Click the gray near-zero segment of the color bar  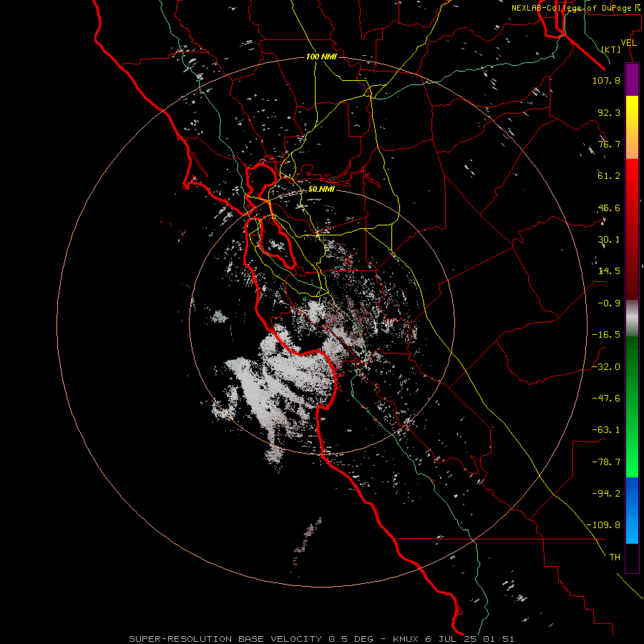(x=632, y=318)
